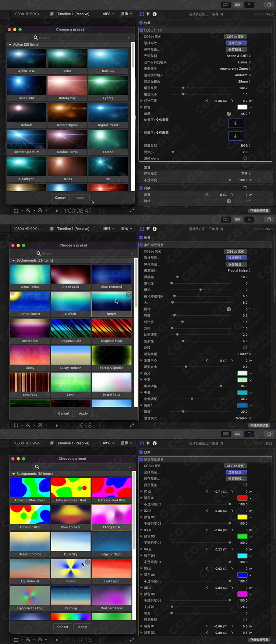Image resolution: width=276 pixels, height=644 pixels.
Task: Open the 自然光镜头 35mm dropdown
Action: click(x=244, y=81)
